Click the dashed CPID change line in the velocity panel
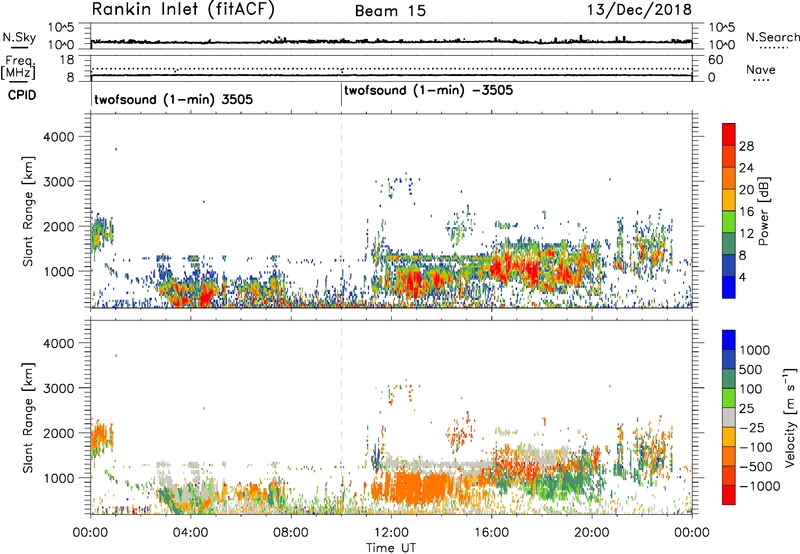Screen dimensions: 800x554 coord(341,417)
